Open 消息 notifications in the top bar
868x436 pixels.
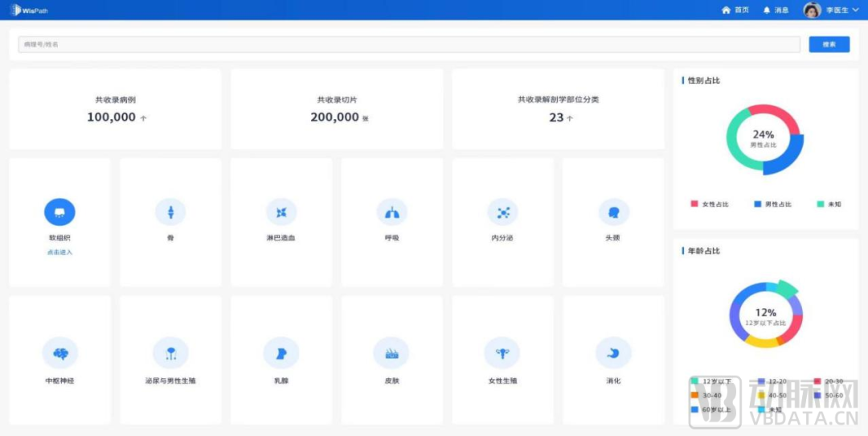click(776, 10)
